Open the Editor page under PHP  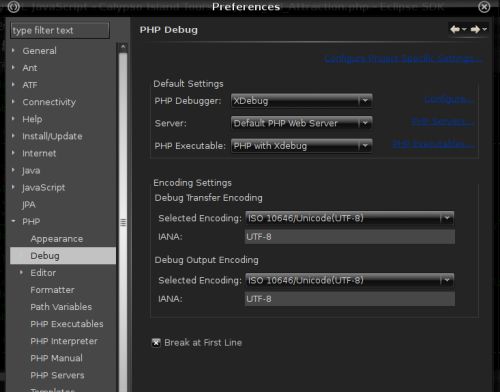tap(43, 273)
